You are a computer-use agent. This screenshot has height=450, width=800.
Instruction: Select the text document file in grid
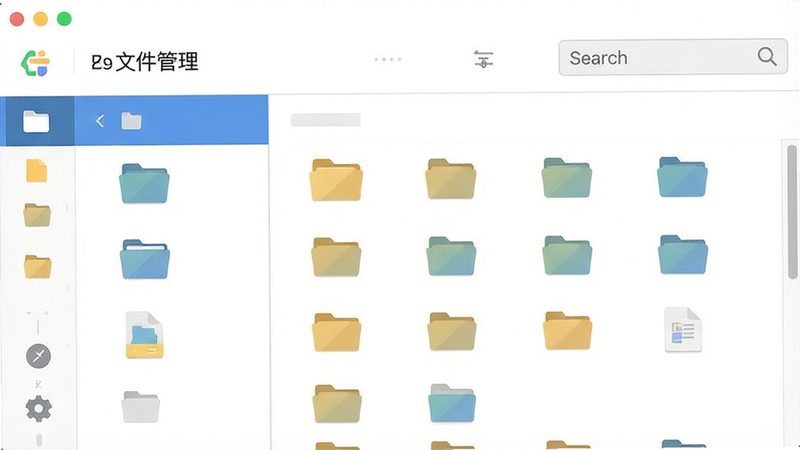(x=683, y=330)
